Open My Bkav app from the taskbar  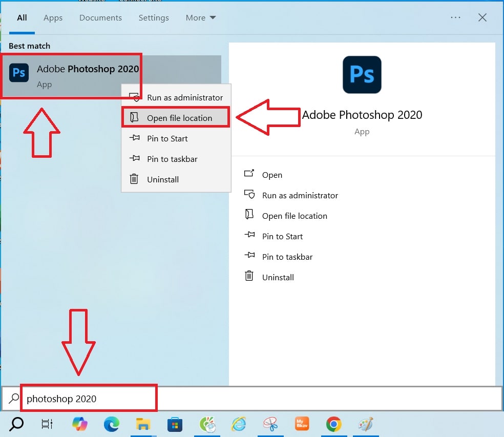[x=302, y=424]
